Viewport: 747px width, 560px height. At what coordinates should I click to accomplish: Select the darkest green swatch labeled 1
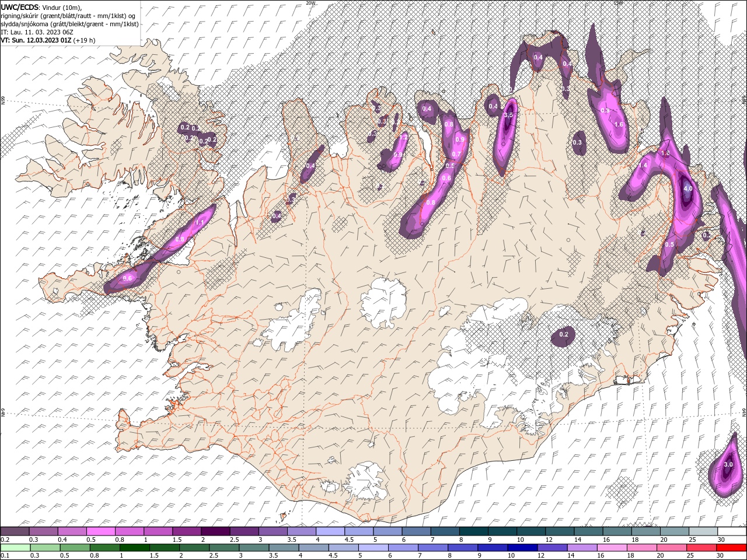point(135,548)
